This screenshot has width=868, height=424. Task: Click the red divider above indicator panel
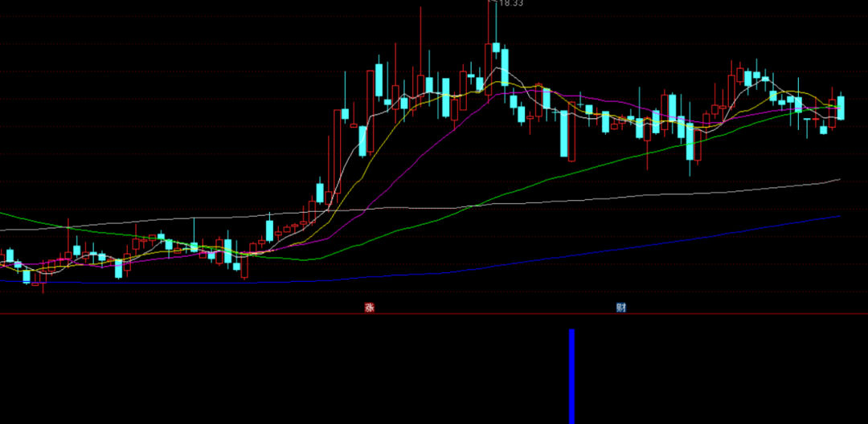[241, 314]
